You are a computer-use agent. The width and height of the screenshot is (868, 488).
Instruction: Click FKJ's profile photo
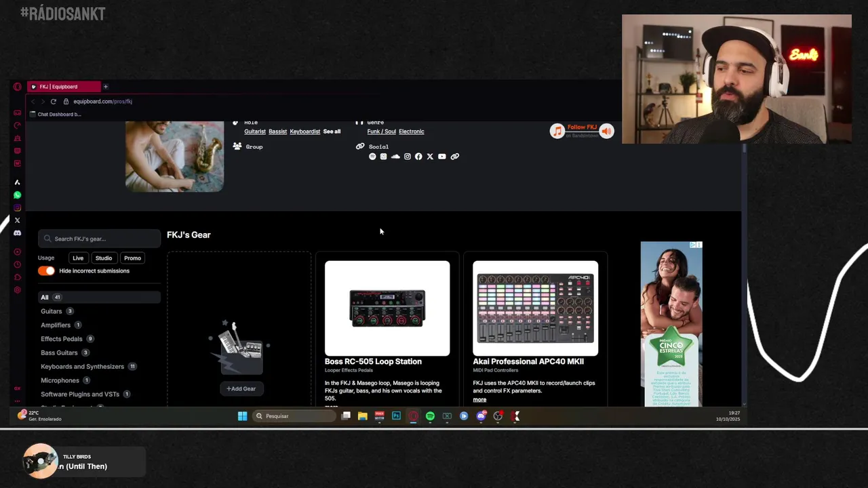coord(174,157)
